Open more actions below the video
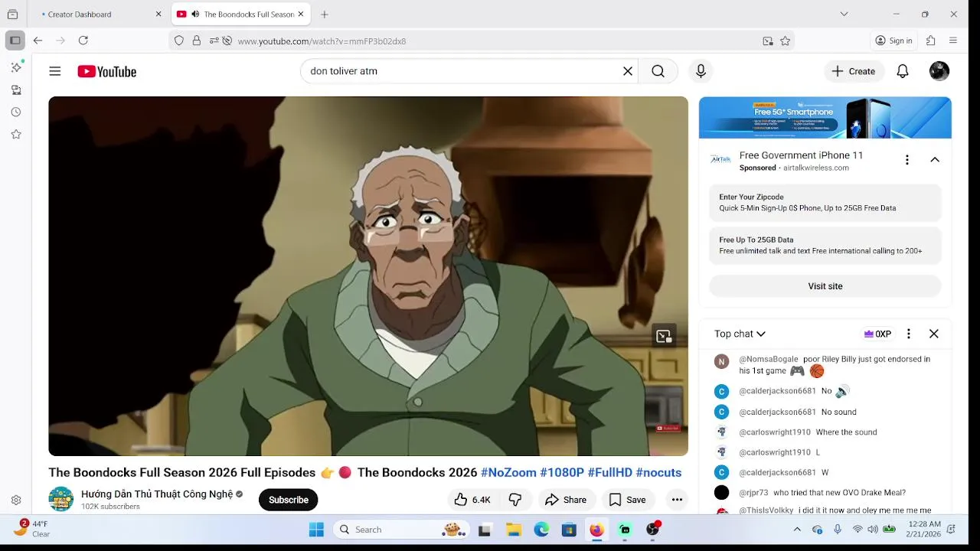Screen dimensions: 980x551 [677, 500]
